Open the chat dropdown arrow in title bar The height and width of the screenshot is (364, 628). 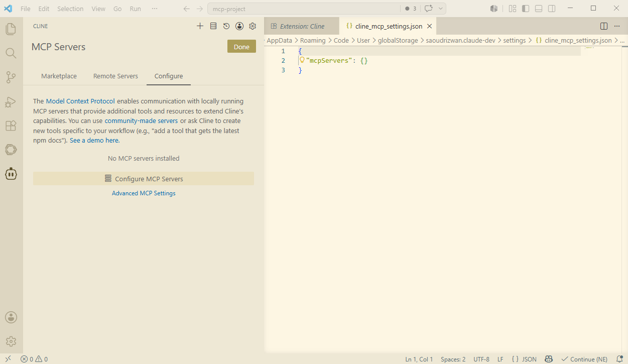(441, 9)
